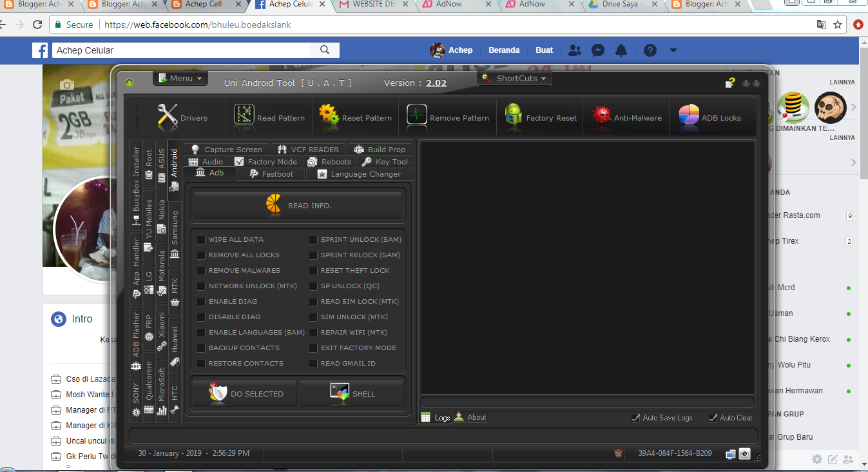Enable SPRINT UNLOCK (SAM) checkbox
868x472 pixels.
click(313, 240)
